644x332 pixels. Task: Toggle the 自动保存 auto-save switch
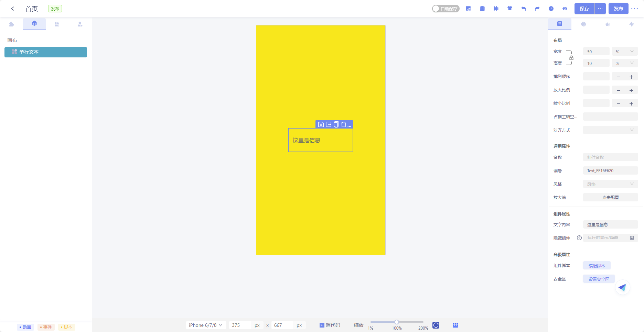tap(446, 9)
